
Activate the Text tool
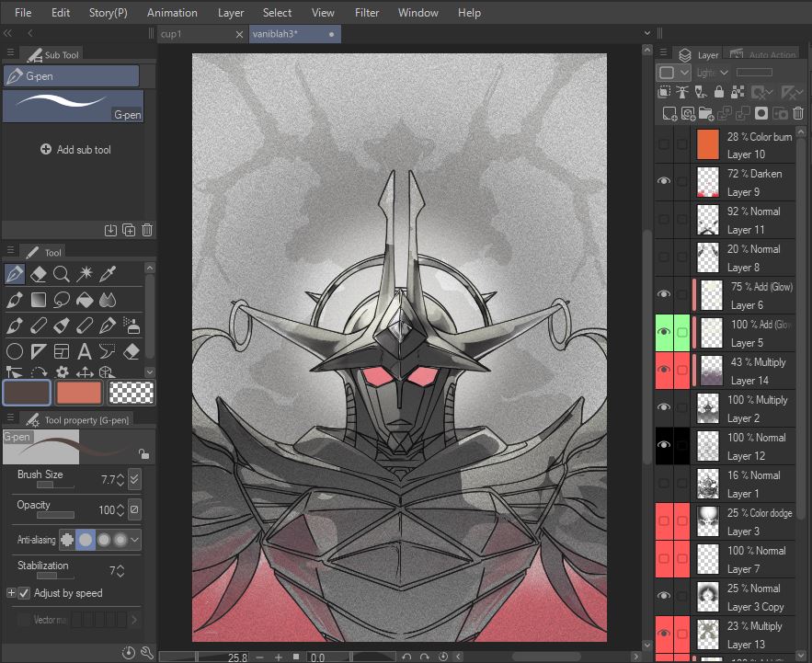[85, 351]
